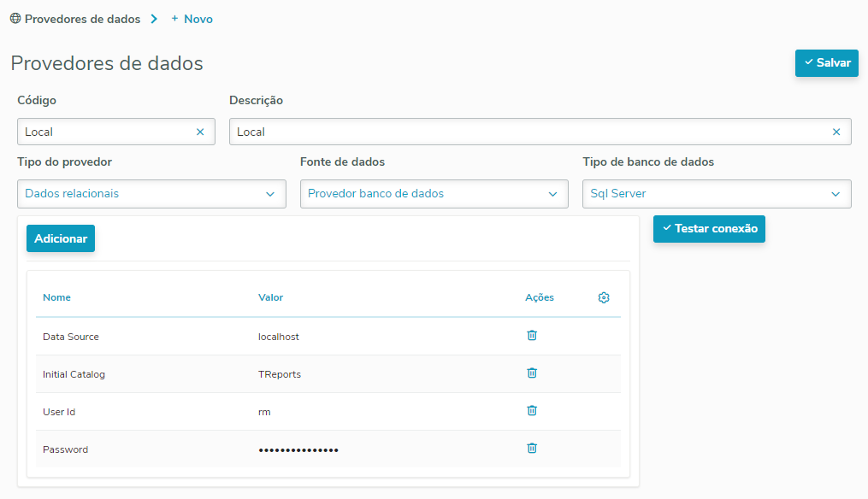Click Adicionar to add a parameter
This screenshot has width=868, height=499.
(x=61, y=238)
